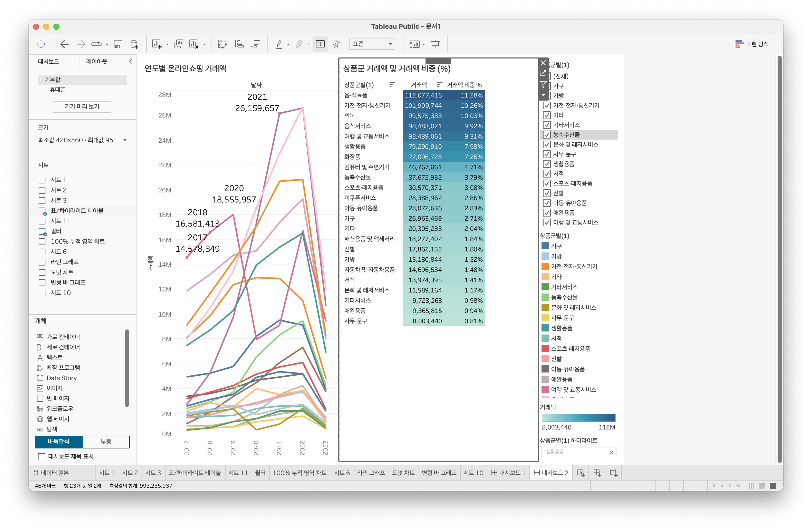Collapse the left dashboard side pane

131,61
